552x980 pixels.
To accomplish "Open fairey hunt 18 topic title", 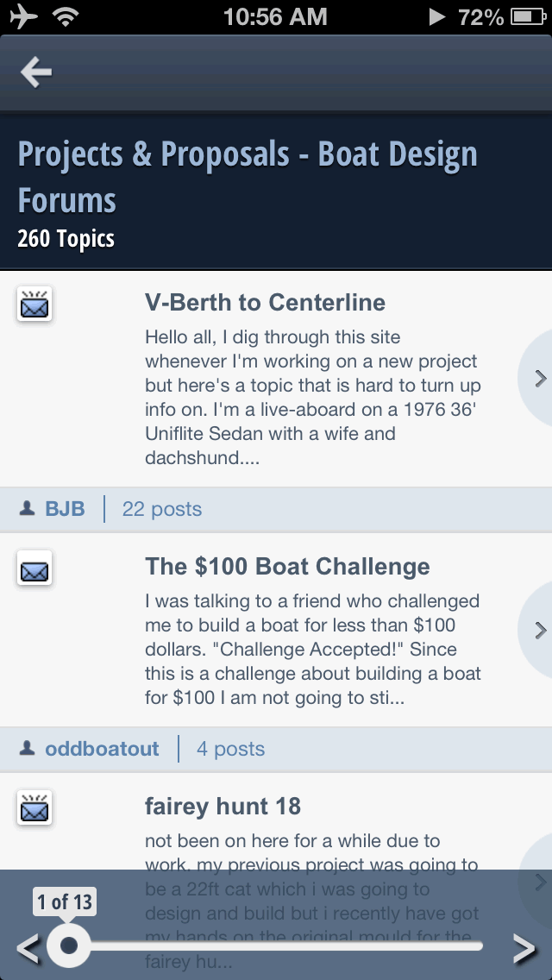I will 223,807.
